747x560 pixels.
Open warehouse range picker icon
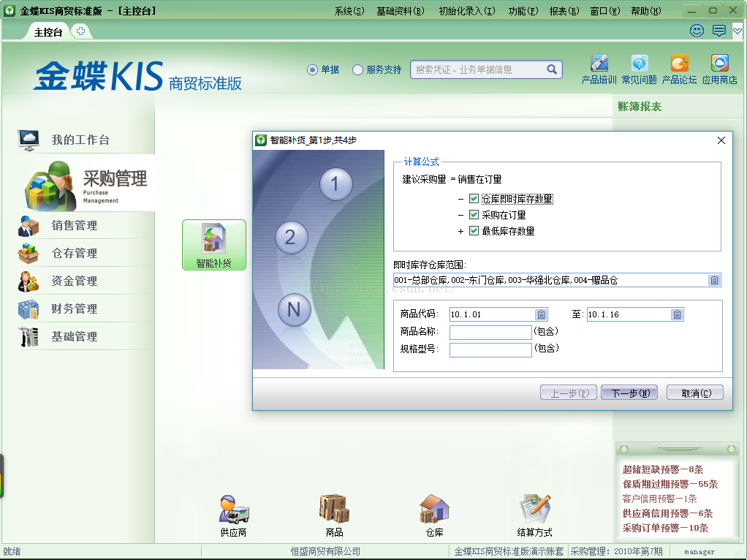tap(713, 280)
